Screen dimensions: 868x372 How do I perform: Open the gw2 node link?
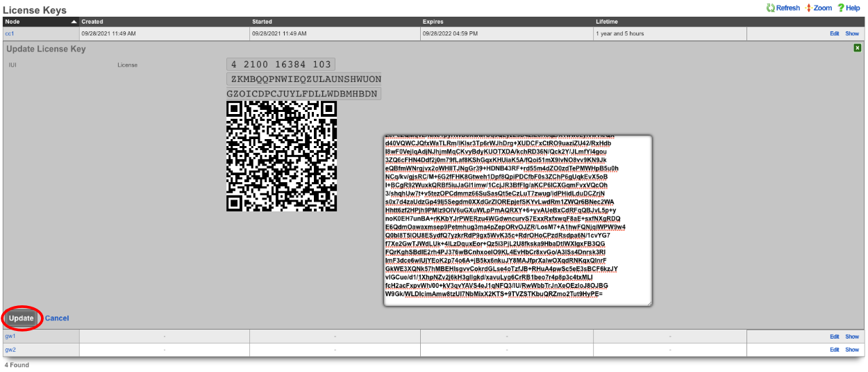[10, 350]
